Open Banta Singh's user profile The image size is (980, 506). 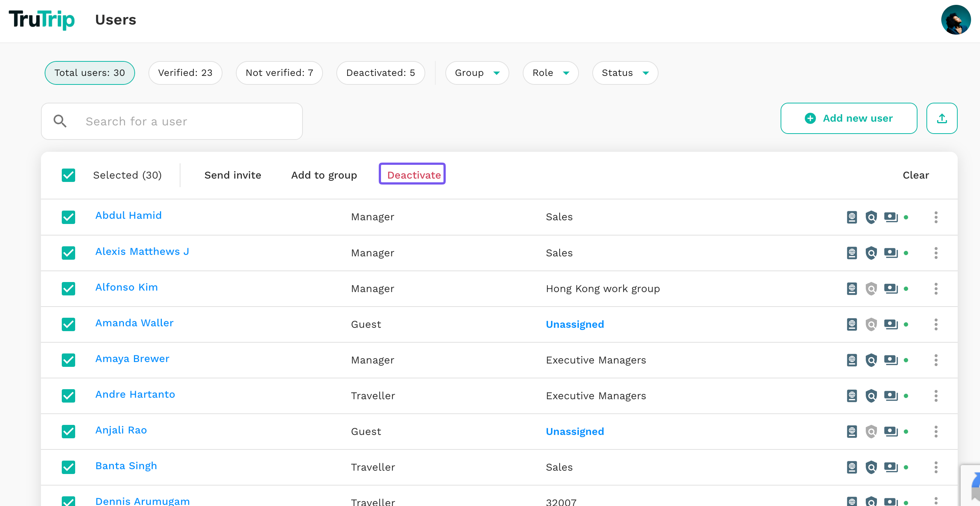(x=126, y=466)
